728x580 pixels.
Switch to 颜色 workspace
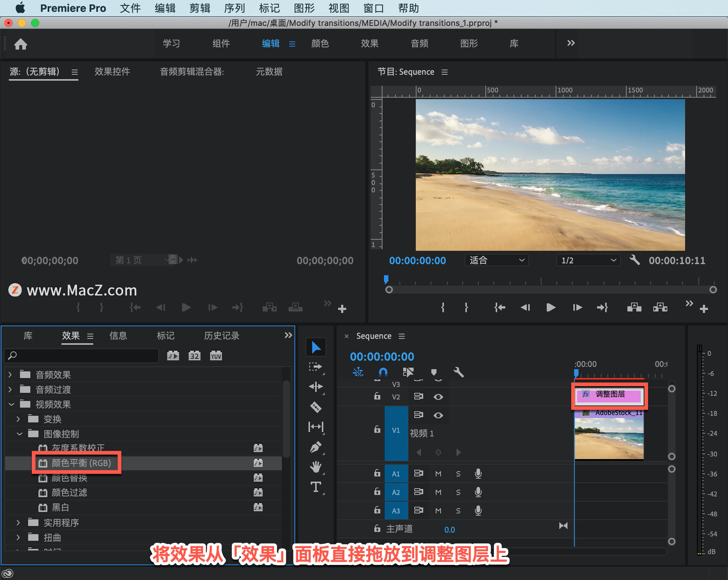tap(320, 44)
